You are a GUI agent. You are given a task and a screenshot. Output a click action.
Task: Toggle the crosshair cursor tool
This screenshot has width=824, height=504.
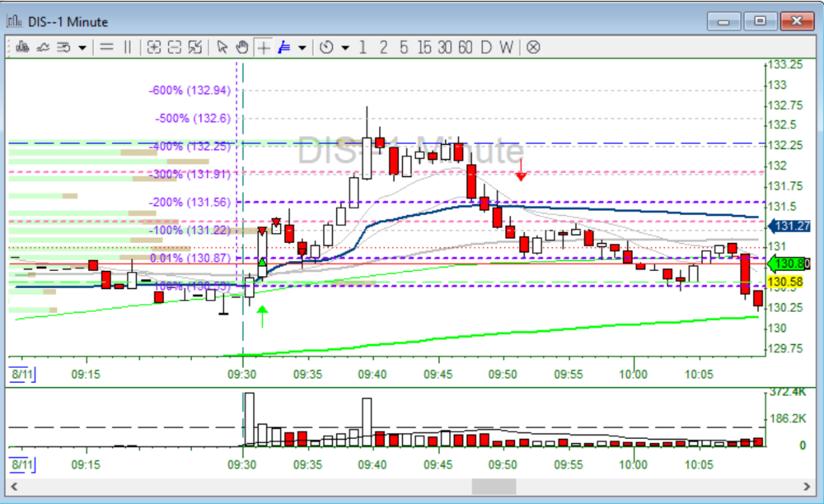coord(263,47)
